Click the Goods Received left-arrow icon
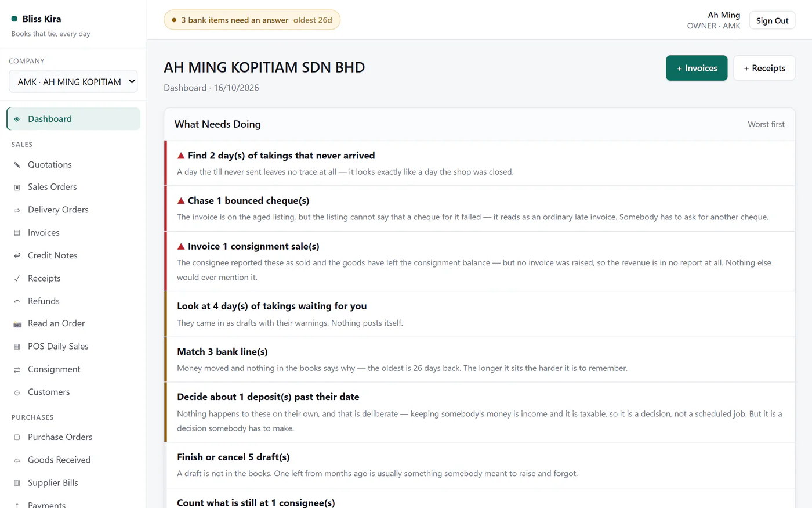 pos(17,460)
